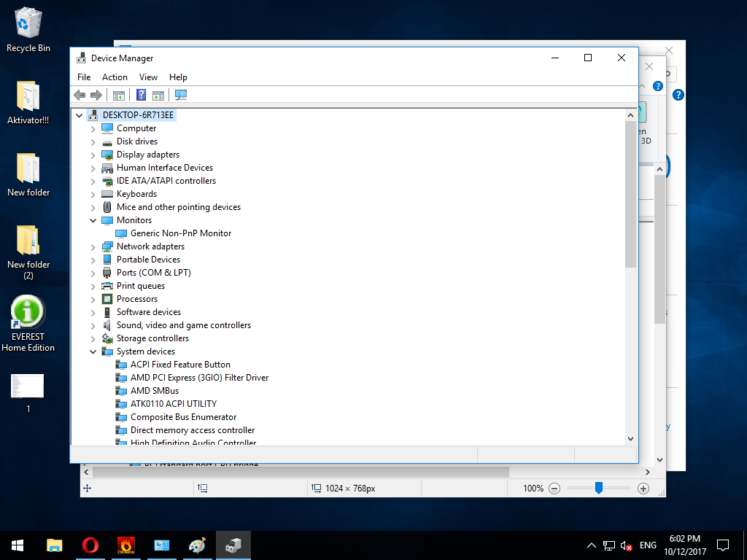
Task: Open the Start menu
Action: 18,545
